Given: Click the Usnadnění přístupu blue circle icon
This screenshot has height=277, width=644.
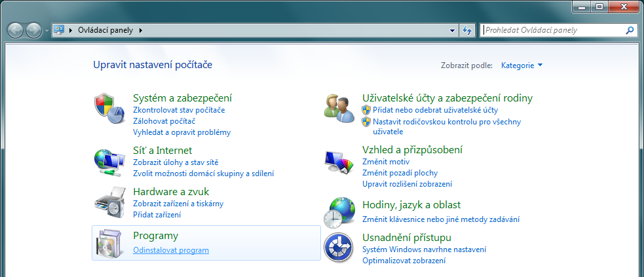Looking at the screenshot, I should click(338, 247).
